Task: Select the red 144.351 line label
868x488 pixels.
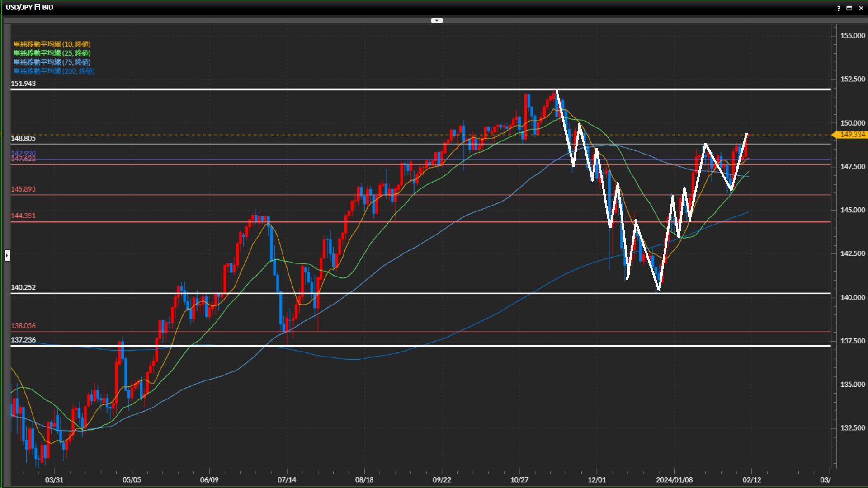Action: click(x=23, y=216)
